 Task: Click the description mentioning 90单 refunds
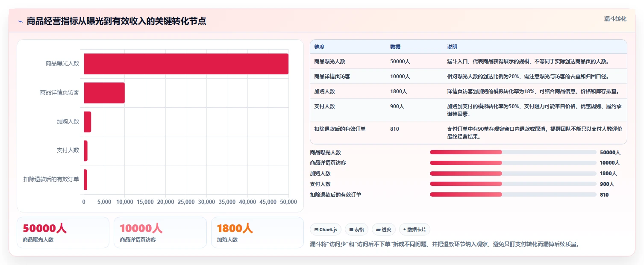pos(535,133)
